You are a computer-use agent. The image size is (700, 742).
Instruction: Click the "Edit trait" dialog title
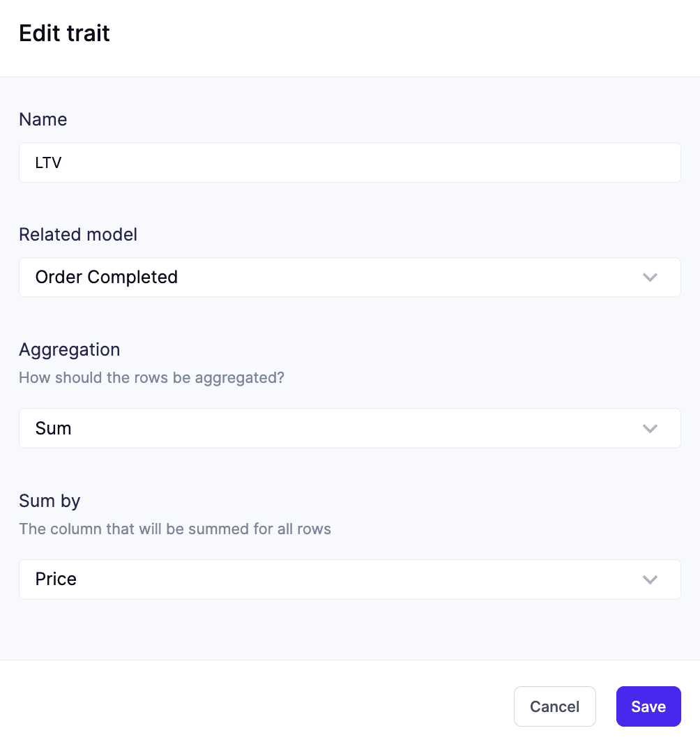pos(64,33)
